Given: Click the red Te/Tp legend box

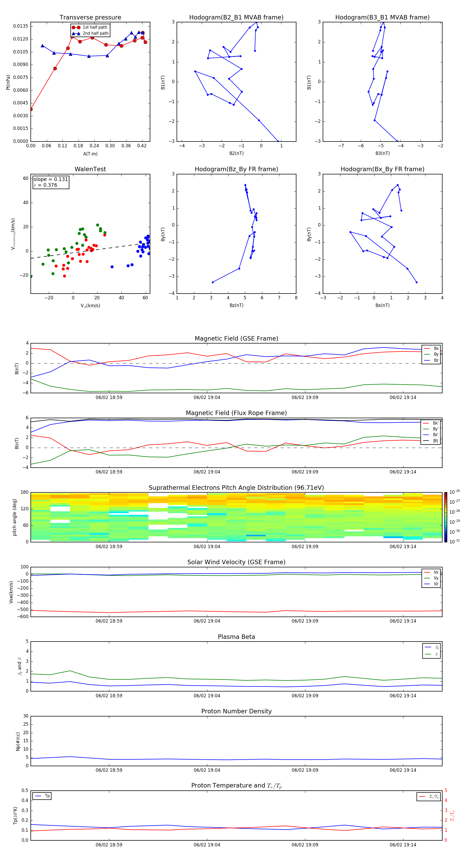Looking at the screenshot, I should coord(429,796).
